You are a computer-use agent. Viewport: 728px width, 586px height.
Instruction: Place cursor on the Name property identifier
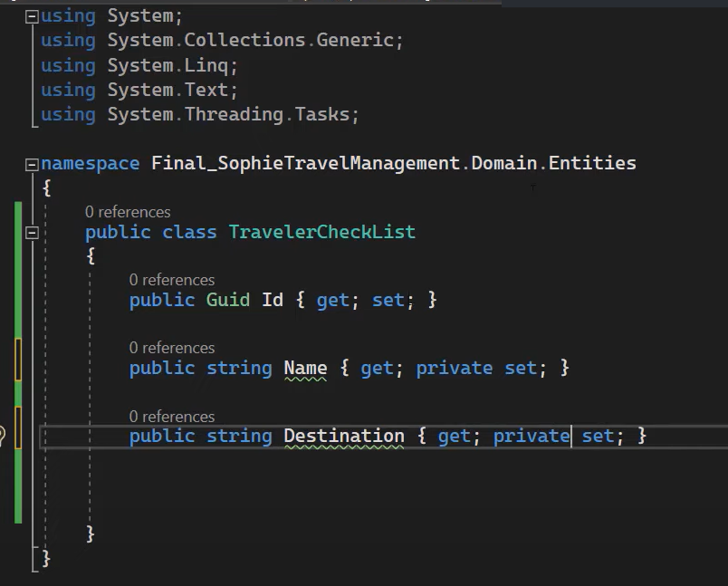[305, 368]
